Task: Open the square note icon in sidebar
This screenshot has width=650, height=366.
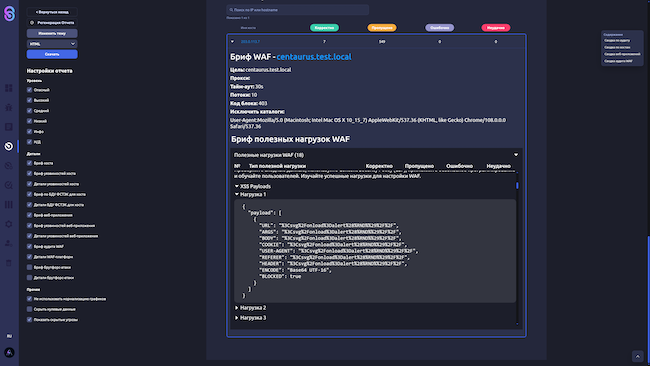Action: [9, 127]
